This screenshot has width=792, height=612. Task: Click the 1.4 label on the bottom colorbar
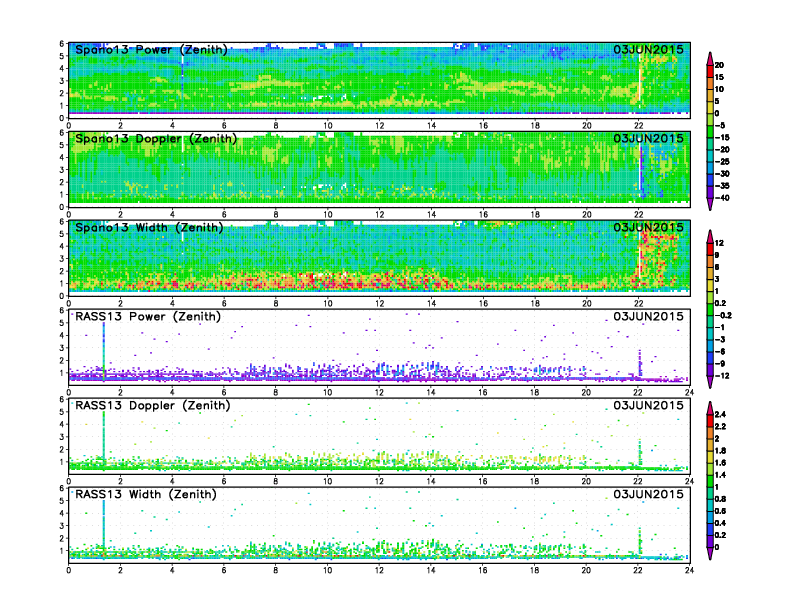[720, 475]
